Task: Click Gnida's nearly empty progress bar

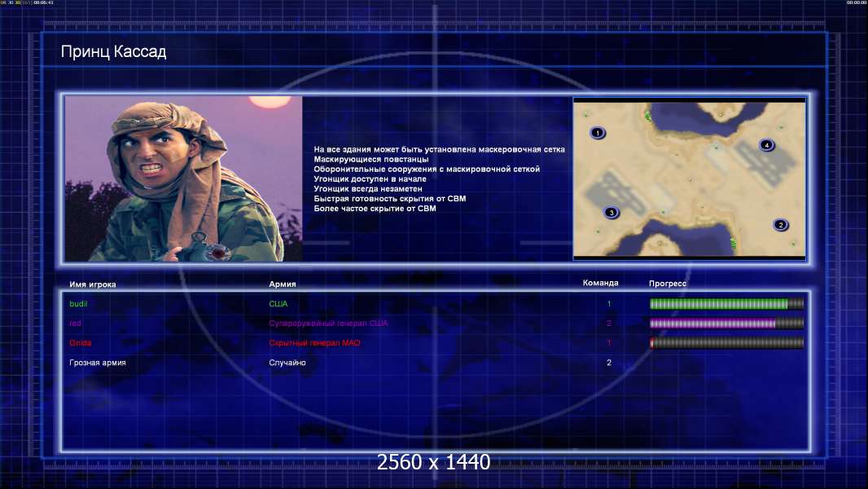Action: point(726,343)
